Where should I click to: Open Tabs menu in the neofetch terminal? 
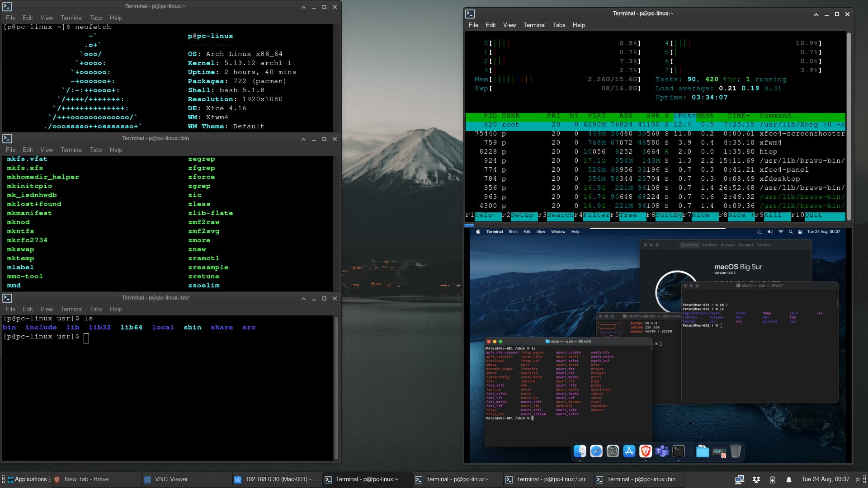(x=96, y=18)
